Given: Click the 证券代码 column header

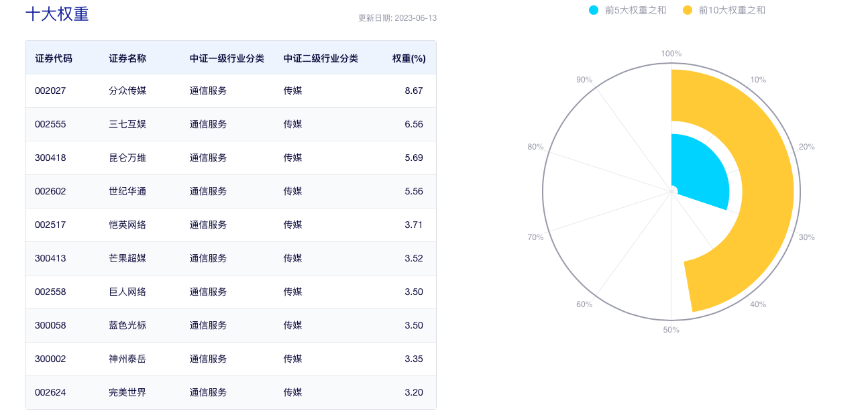Looking at the screenshot, I should [x=54, y=58].
